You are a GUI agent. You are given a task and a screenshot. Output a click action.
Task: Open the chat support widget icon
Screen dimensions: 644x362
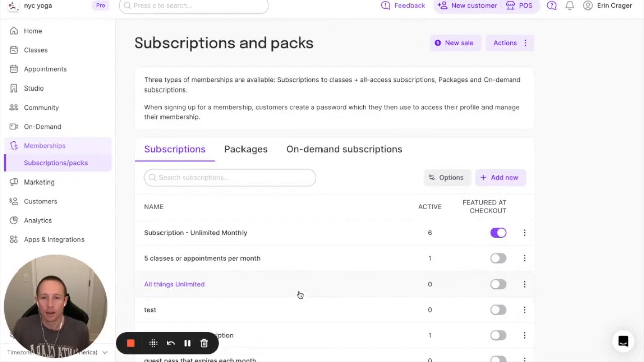(x=623, y=341)
